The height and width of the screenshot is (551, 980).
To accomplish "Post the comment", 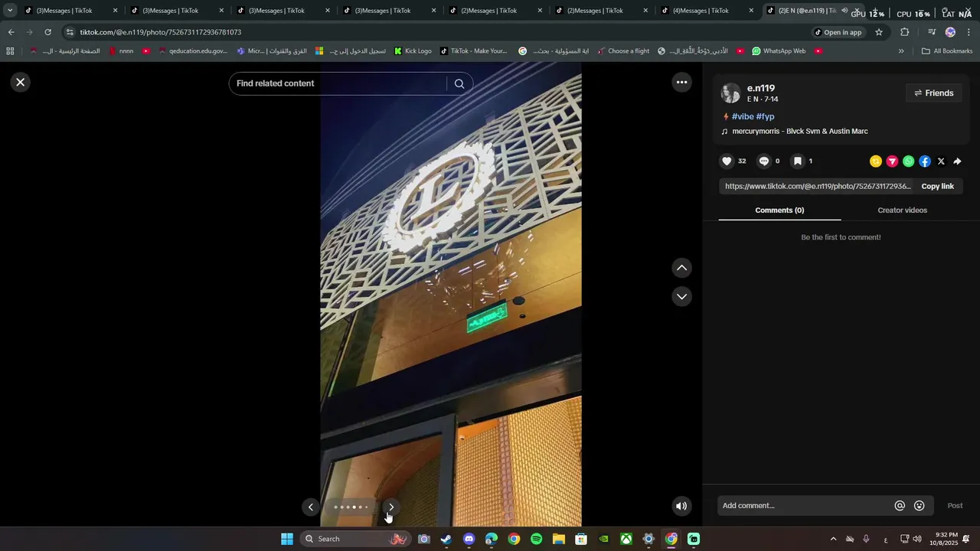I will 955,506.
